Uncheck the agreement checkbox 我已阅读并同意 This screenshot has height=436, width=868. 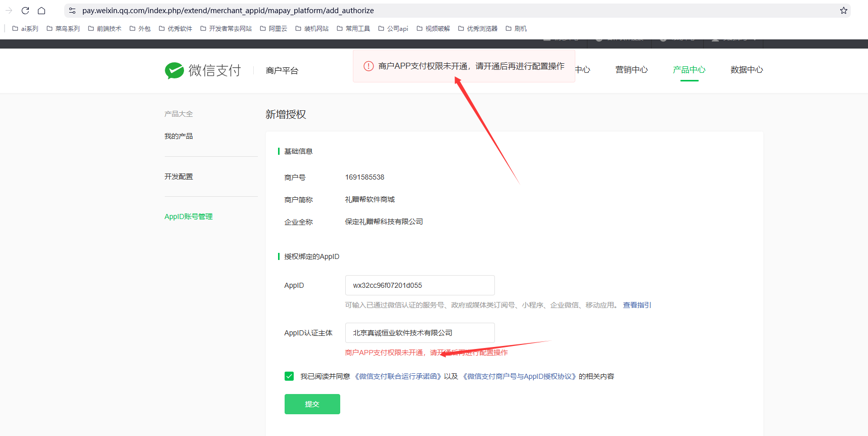click(289, 376)
